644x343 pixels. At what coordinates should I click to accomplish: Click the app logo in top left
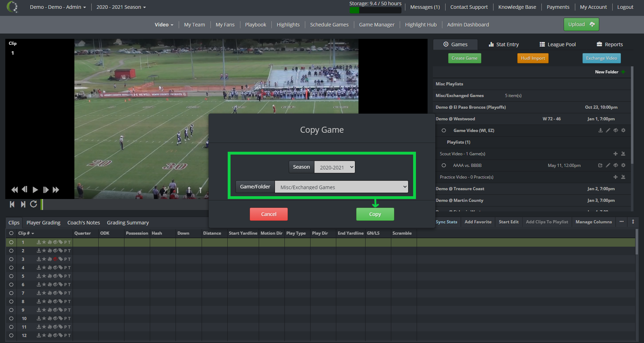point(12,7)
